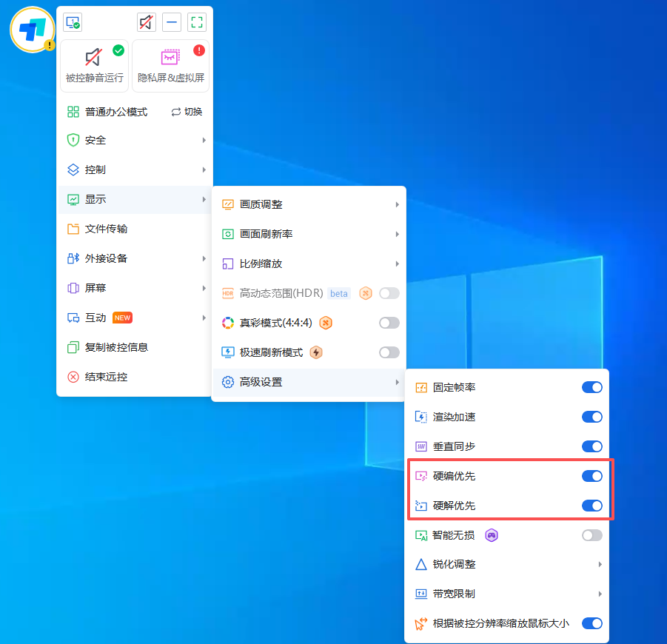The height and width of the screenshot is (644, 667).
Task: Open the 带宽限制 submenu
Action: coord(506,594)
